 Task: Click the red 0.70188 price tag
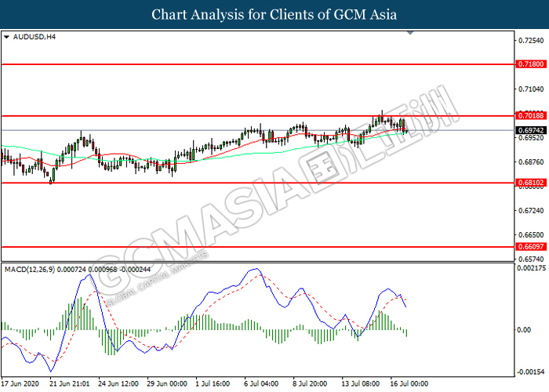(528, 116)
